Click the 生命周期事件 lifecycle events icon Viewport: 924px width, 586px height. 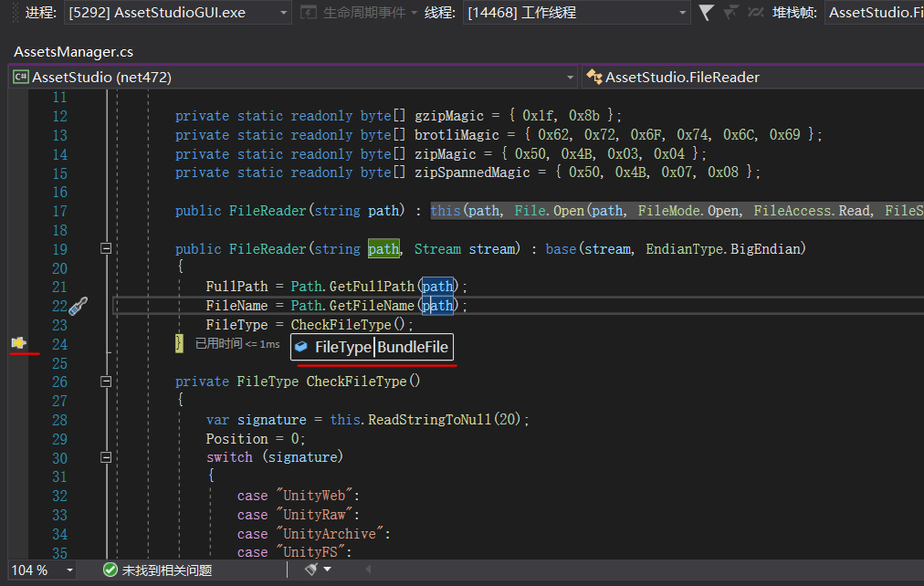[x=309, y=13]
